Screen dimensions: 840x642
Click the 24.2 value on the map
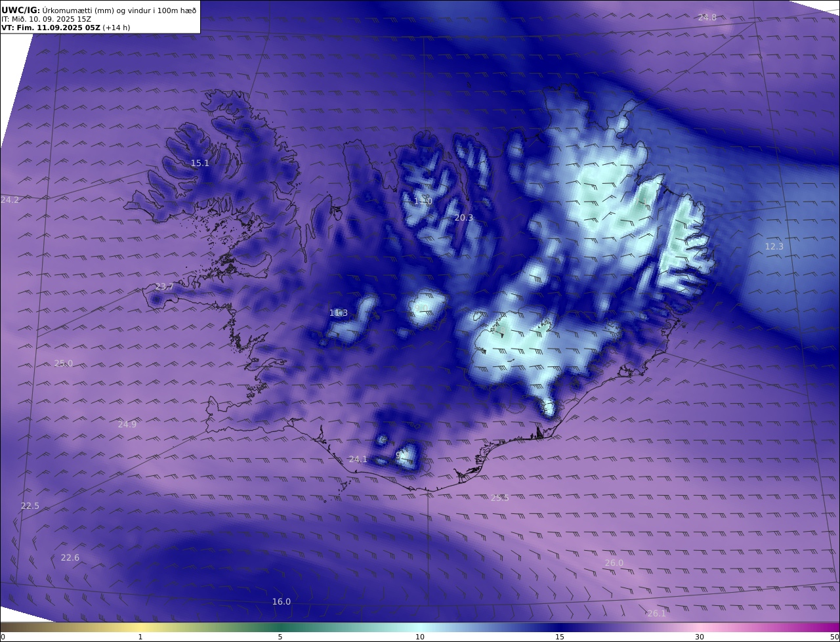10,200
